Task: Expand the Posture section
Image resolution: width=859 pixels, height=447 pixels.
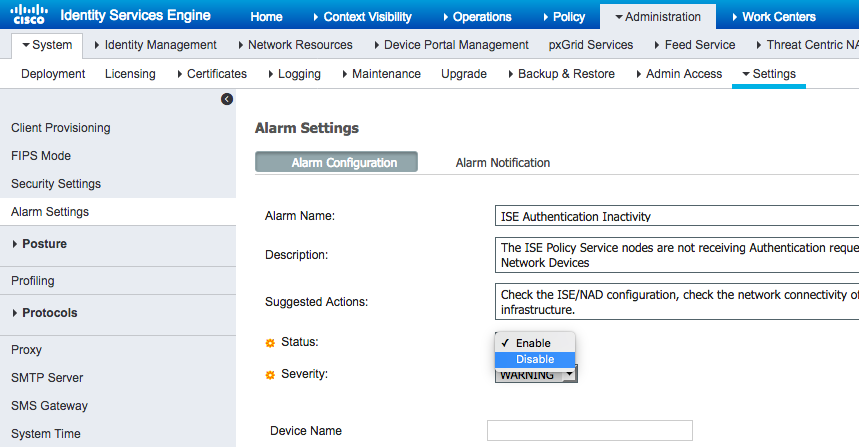Action: (x=39, y=244)
